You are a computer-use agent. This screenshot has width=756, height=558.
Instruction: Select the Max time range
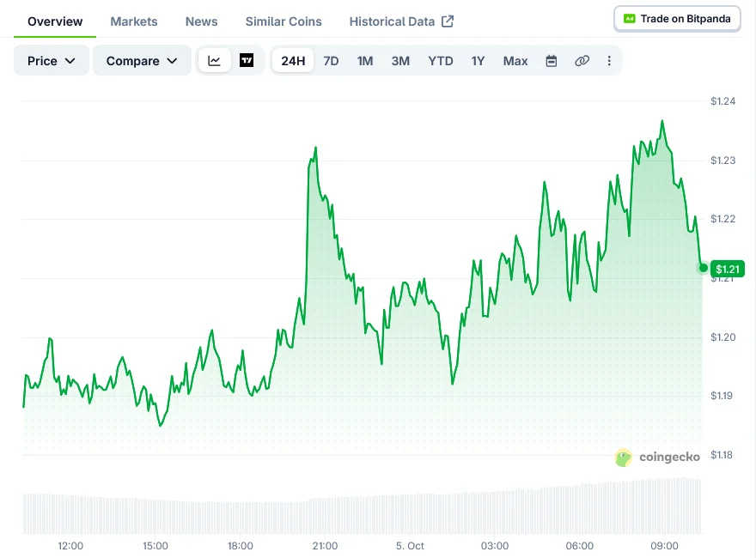point(515,61)
